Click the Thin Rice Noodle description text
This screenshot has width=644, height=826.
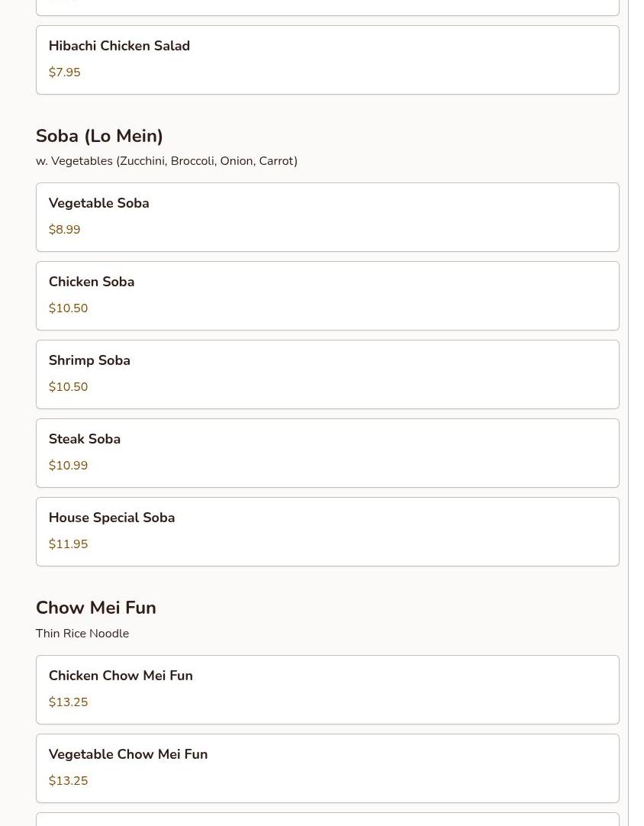pyautogui.click(x=82, y=634)
